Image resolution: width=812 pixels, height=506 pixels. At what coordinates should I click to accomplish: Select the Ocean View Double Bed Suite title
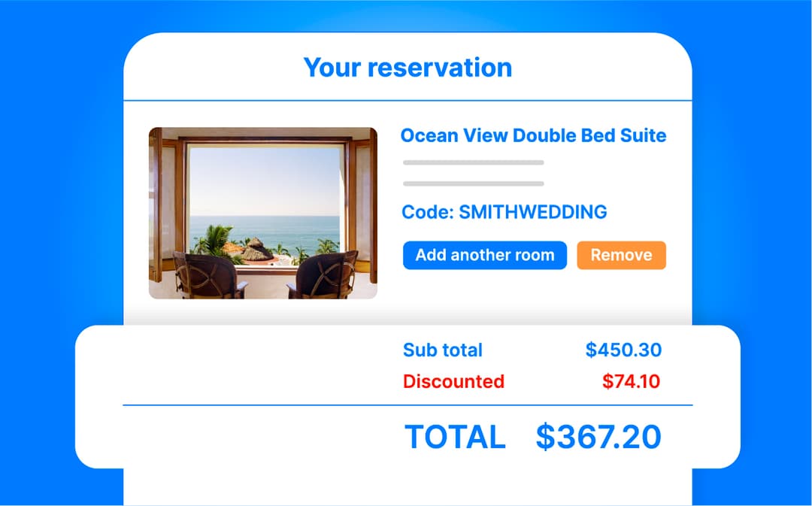[x=533, y=135]
